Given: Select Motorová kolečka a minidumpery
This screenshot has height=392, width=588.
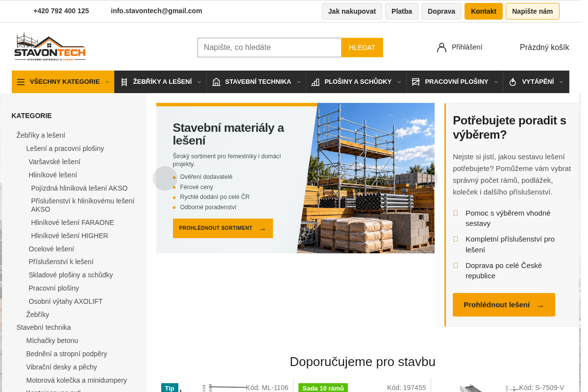Looking at the screenshot, I should click(x=76, y=380).
